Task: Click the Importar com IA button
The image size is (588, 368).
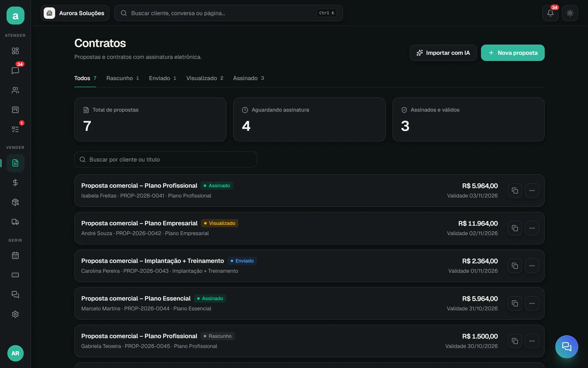Action: click(x=443, y=53)
